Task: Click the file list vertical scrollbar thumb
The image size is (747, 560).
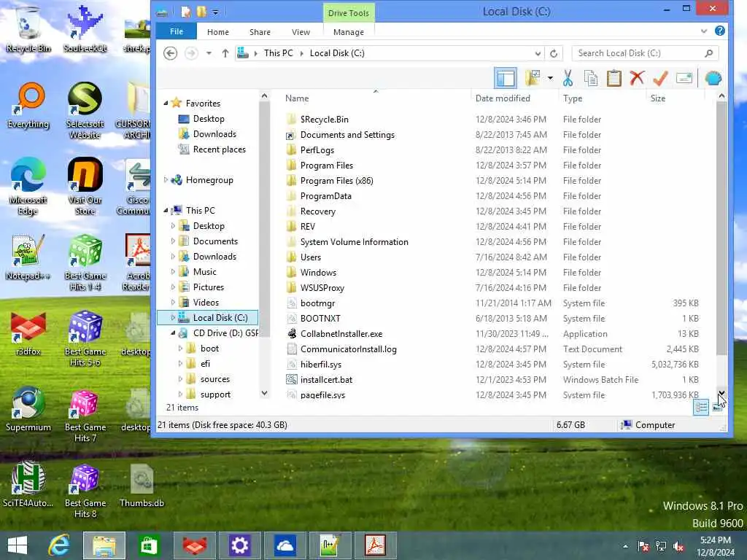Action: tap(721, 228)
